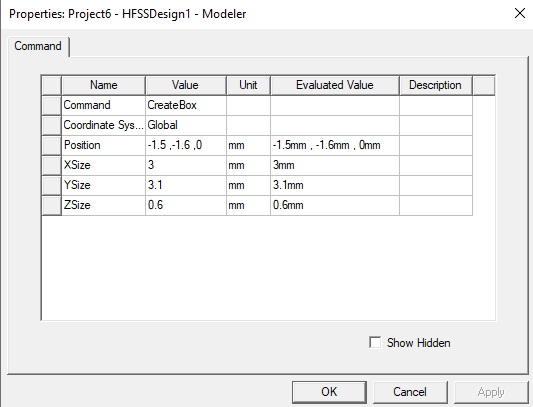Close the Properties dialog window
This screenshot has height=407, width=533.
point(519,14)
